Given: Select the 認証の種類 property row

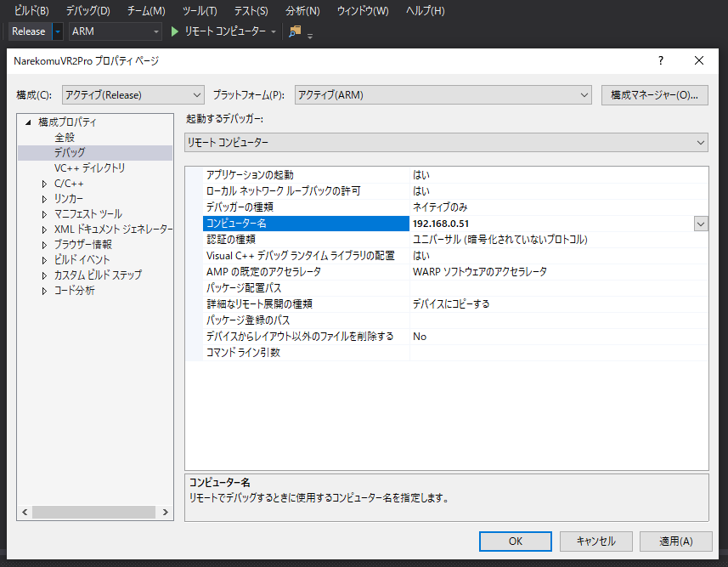Looking at the screenshot, I should 230,240.
